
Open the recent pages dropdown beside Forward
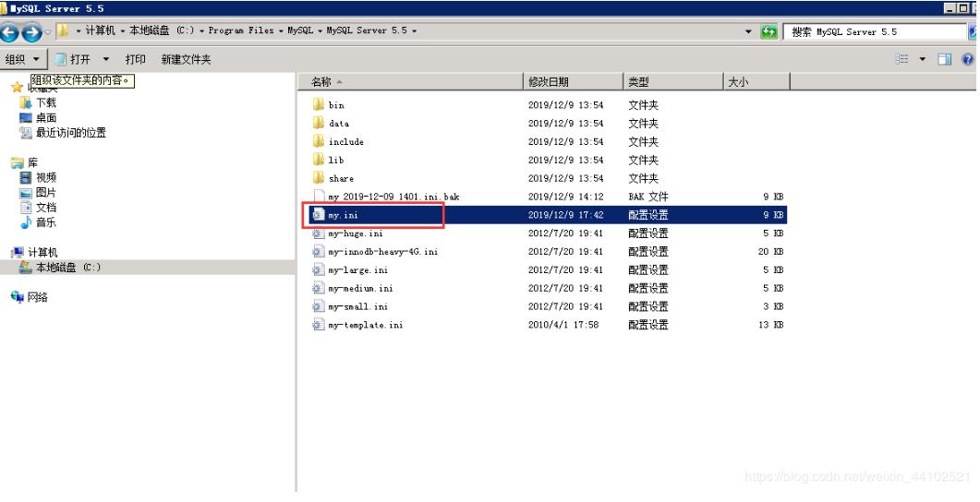pyautogui.click(x=48, y=32)
